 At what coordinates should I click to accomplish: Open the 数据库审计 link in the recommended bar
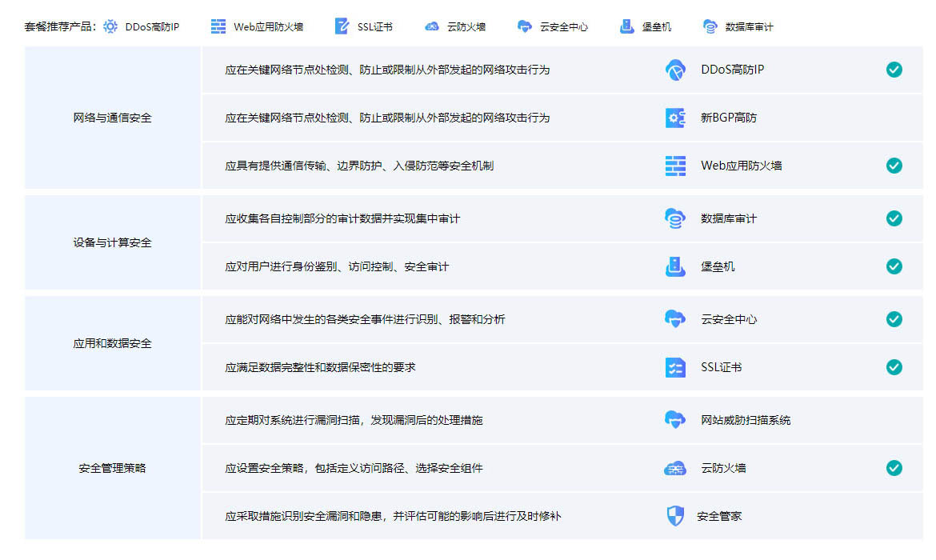click(749, 27)
